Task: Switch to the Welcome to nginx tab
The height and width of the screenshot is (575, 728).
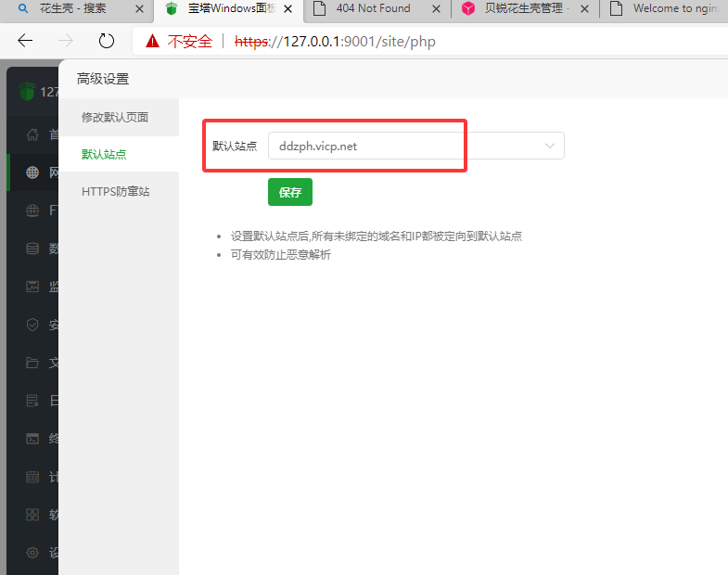Action: pos(665,10)
